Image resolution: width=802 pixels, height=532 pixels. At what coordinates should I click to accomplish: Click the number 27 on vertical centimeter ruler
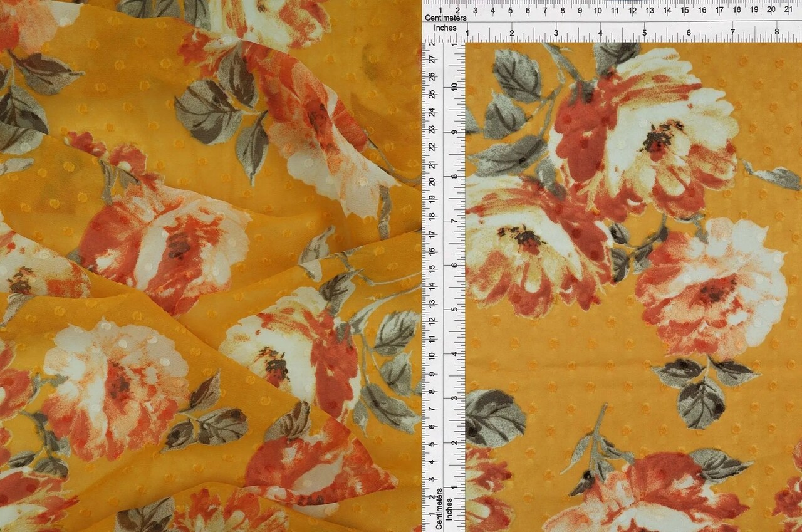coord(431,60)
